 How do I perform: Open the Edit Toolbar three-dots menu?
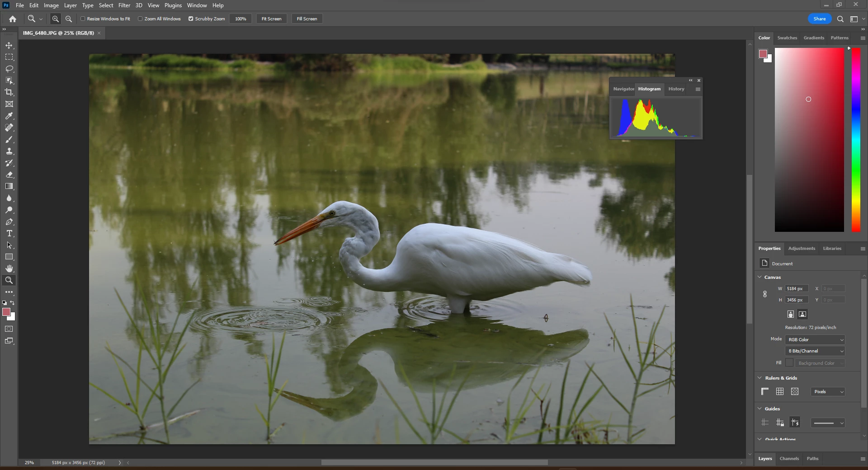[x=9, y=292]
